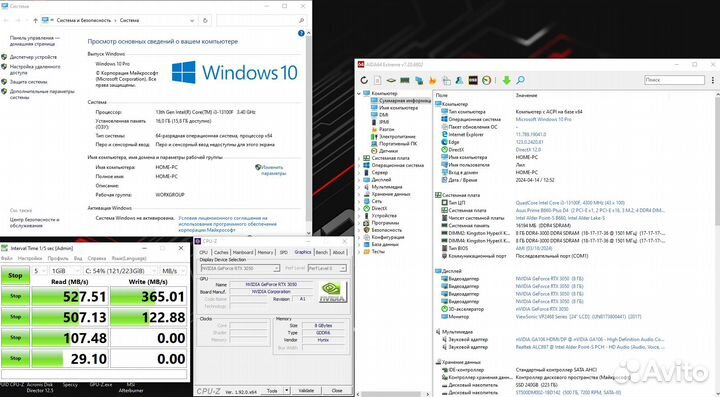The height and width of the screenshot is (397, 720).
Task: Click the dropdown arrow beside CPU-Z Tools
Action: (287, 391)
